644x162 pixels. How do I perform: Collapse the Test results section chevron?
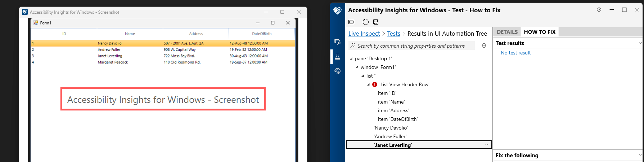(x=640, y=43)
